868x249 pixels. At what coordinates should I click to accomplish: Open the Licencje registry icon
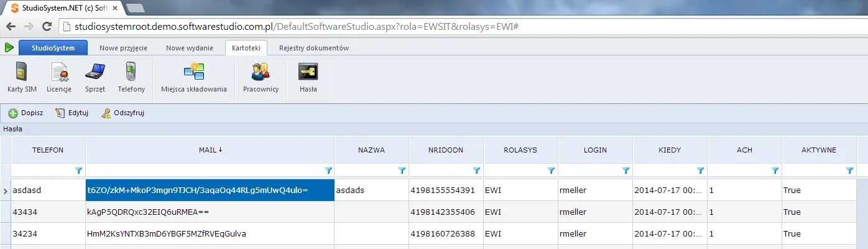pos(59,77)
